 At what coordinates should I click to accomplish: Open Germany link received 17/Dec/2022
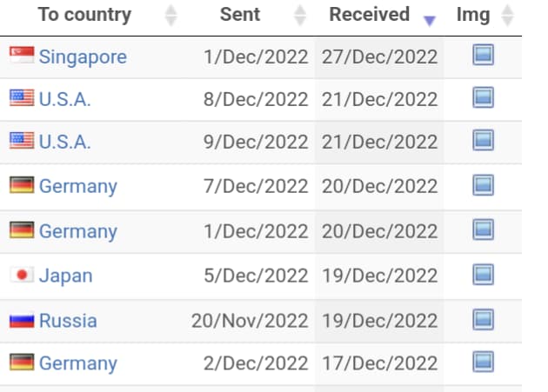tap(77, 363)
